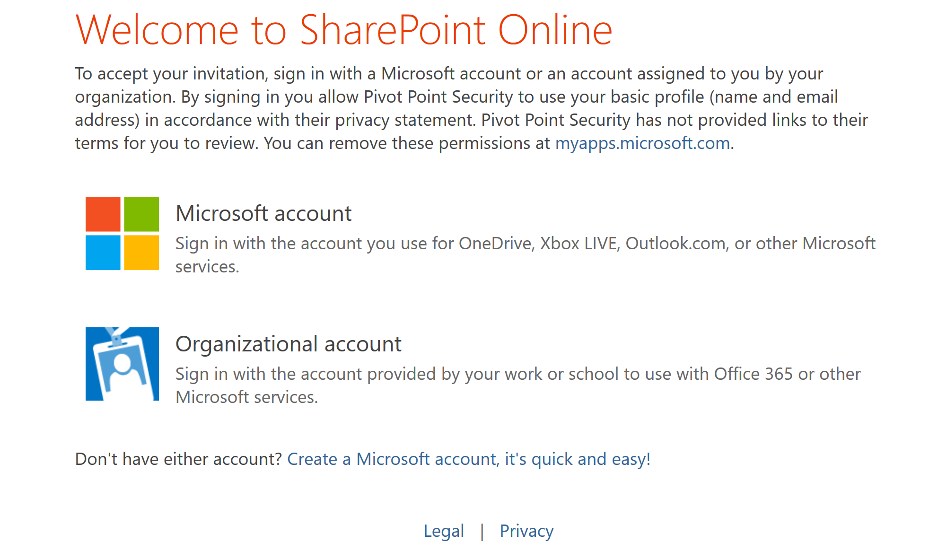The width and height of the screenshot is (938, 560).
Task: Click the ID card lanyard graphic
Action: pos(116,333)
